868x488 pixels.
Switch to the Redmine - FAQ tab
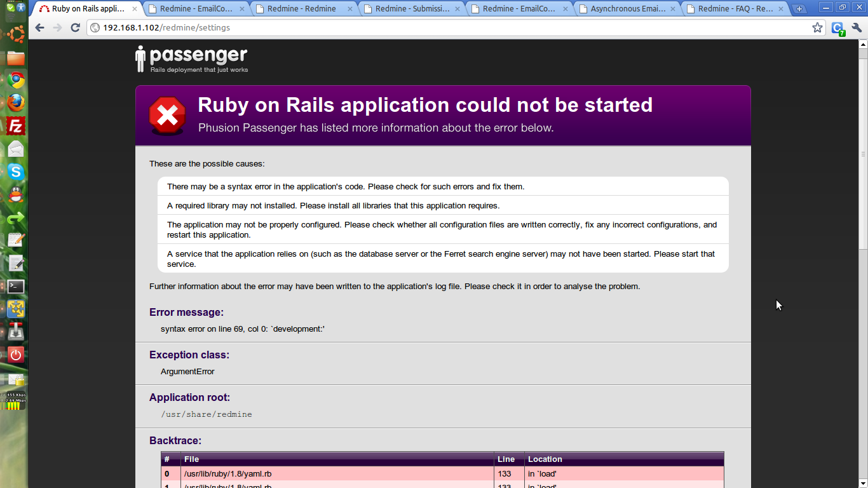tap(735, 9)
